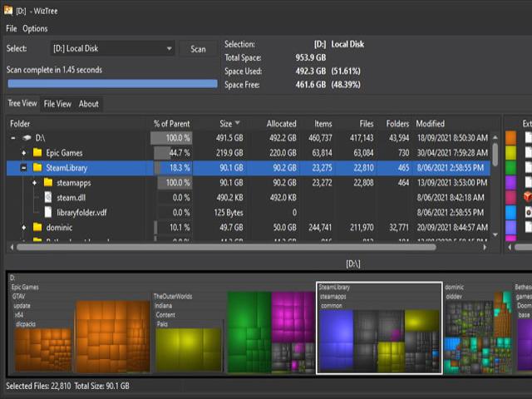
Task: Click the orange GTAV dlcpacks treemap block
Action: click(43, 349)
